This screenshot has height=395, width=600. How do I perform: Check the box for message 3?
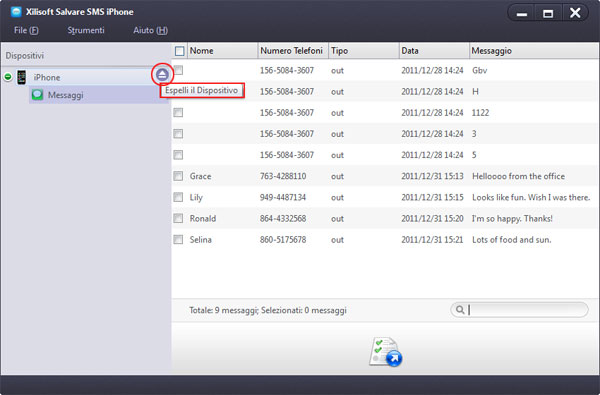click(x=178, y=134)
